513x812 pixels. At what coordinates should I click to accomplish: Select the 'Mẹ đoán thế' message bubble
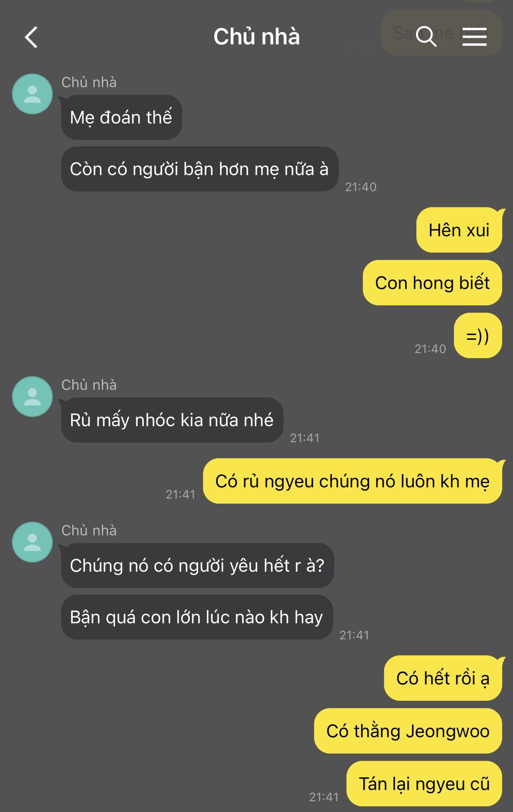pos(121,118)
